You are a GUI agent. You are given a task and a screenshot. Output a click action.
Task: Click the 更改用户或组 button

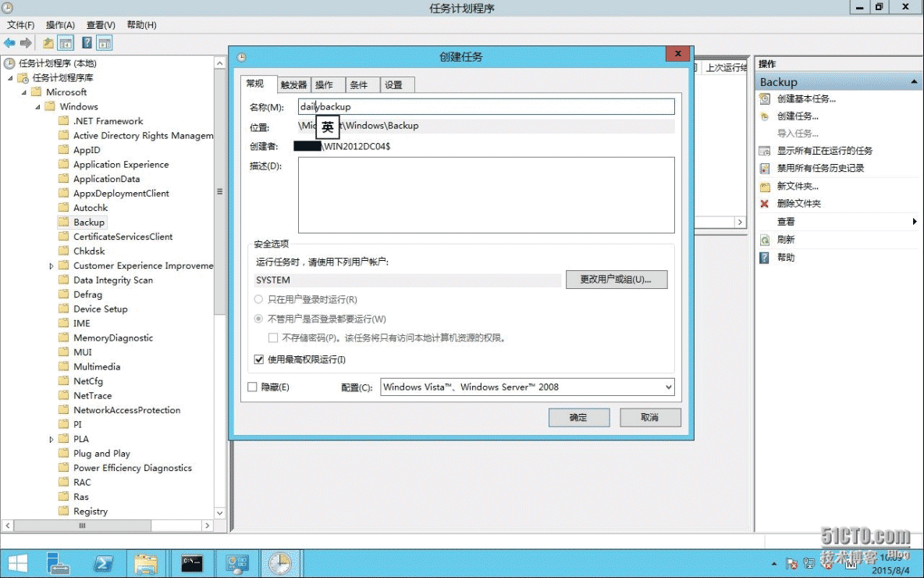pos(616,280)
